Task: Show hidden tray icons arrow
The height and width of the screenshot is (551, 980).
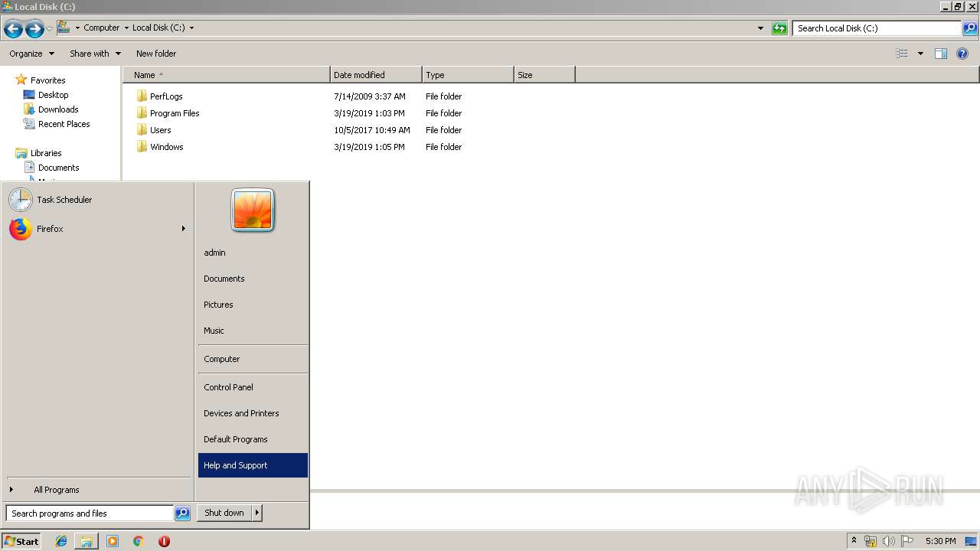Action: pos(854,541)
